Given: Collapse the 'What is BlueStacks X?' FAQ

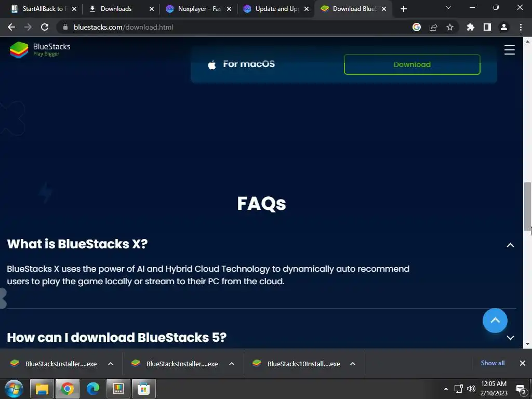Looking at the screenshot, I should click(510, 245).
